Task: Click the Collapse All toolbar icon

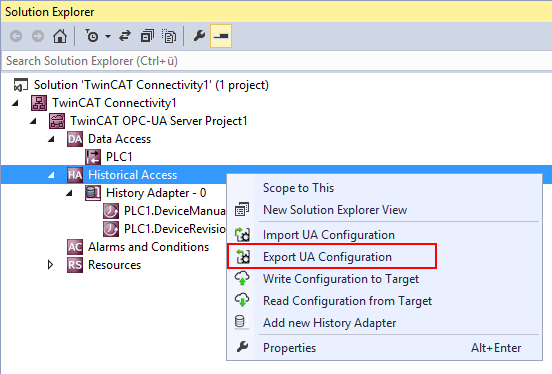Action: click(147, 36)
